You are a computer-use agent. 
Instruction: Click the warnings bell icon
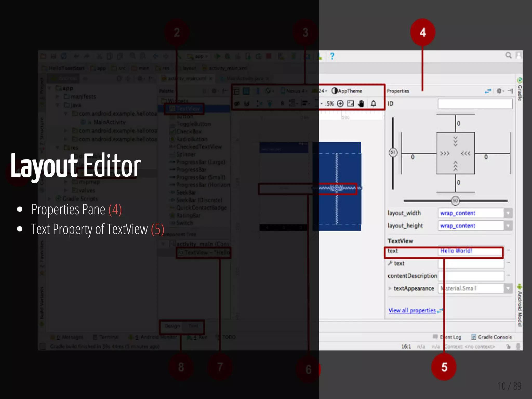click(x=373, y=104)
